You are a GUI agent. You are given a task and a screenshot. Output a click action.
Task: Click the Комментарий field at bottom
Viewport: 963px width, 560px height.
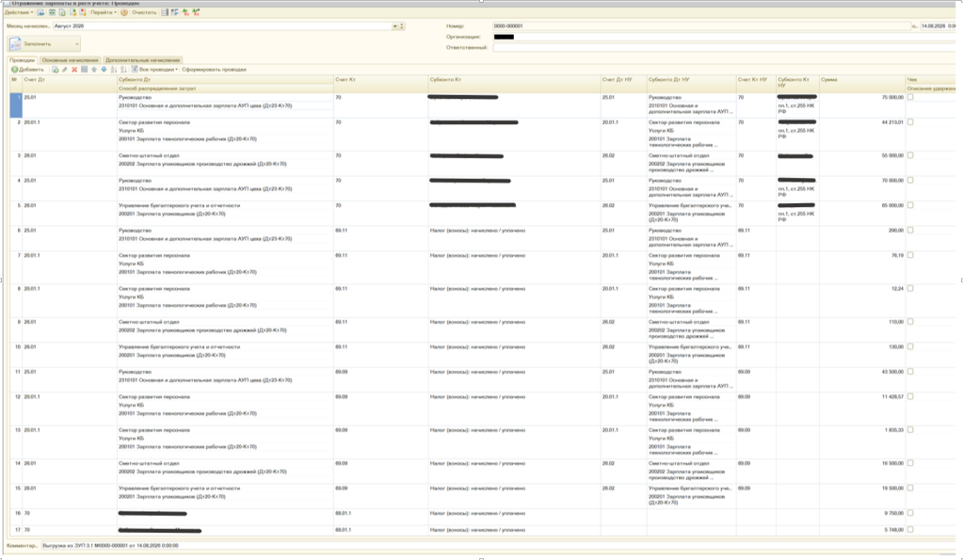(497, 545)
